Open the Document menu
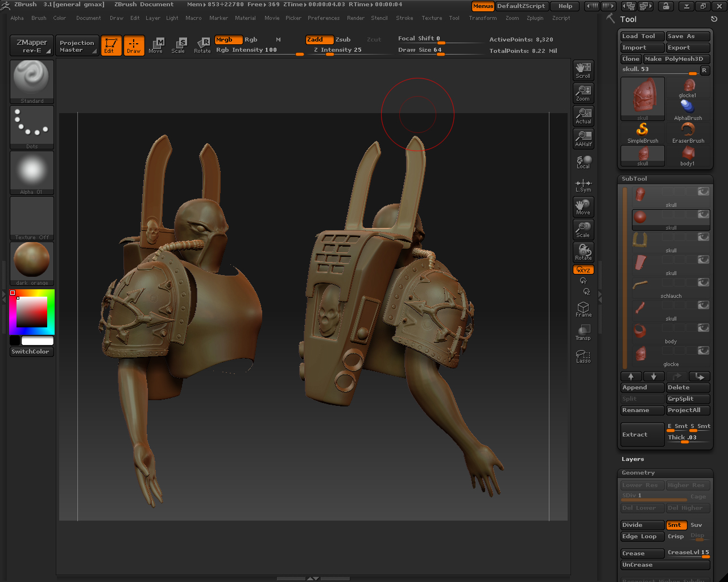The height and width of the screenshot is (582, 728). click(x=89, y=18)
